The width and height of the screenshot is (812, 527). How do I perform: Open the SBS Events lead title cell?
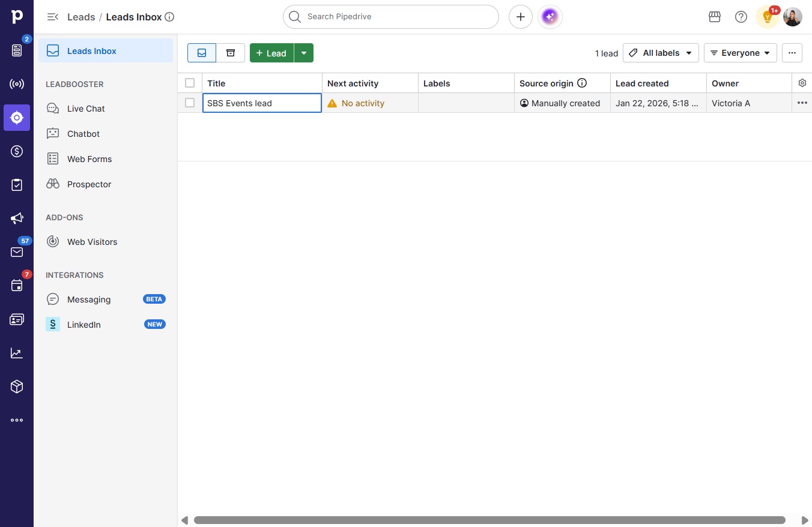(x=262, y=103)
